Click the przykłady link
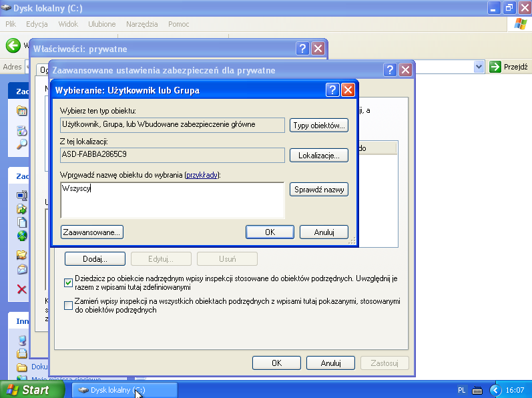This screenshot has width=532, height=398. point(202,175)
